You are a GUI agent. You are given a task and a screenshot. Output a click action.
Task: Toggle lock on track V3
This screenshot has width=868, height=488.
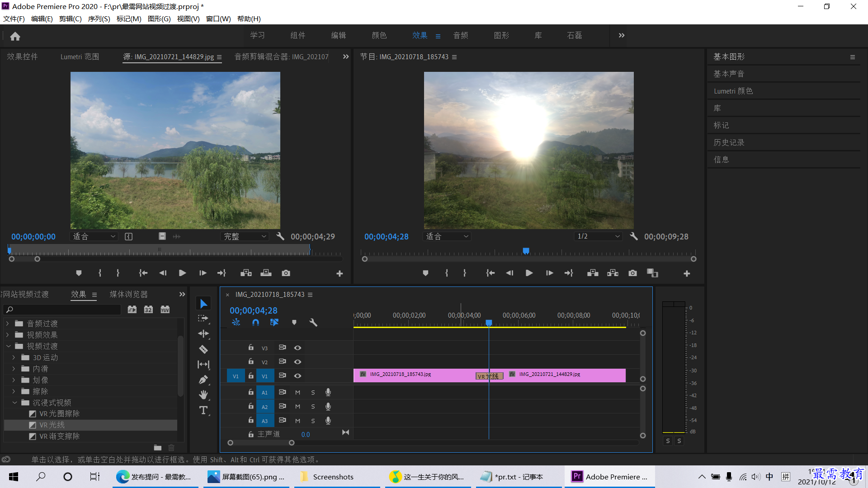tap(250, 347)
